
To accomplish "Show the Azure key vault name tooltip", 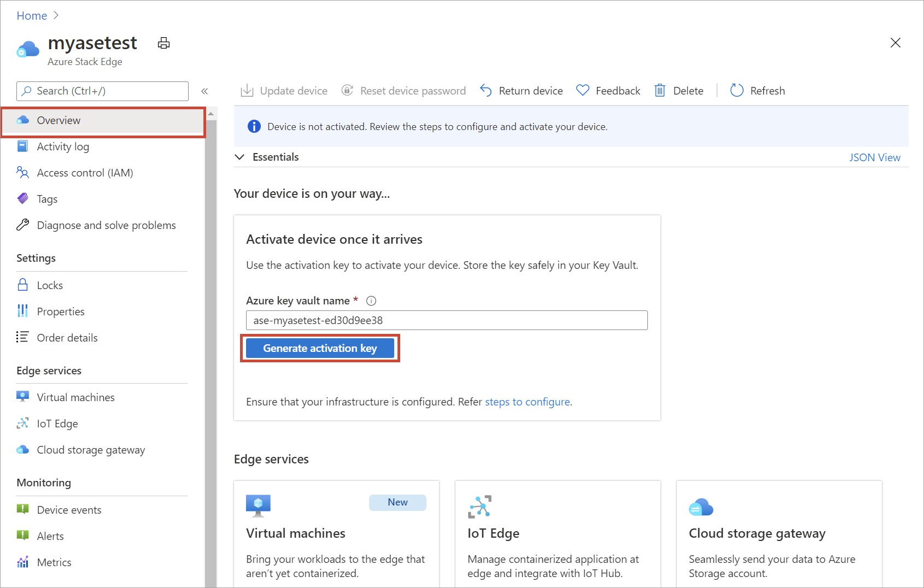I will click(x=371, y=300).
